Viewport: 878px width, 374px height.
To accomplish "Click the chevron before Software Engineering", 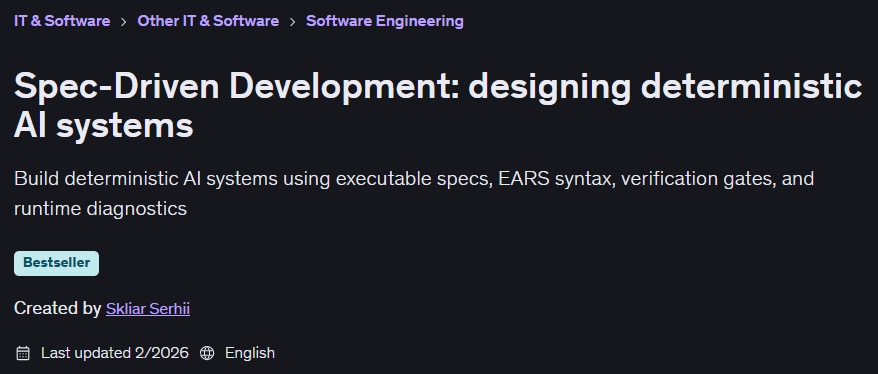I will point(292,22).
